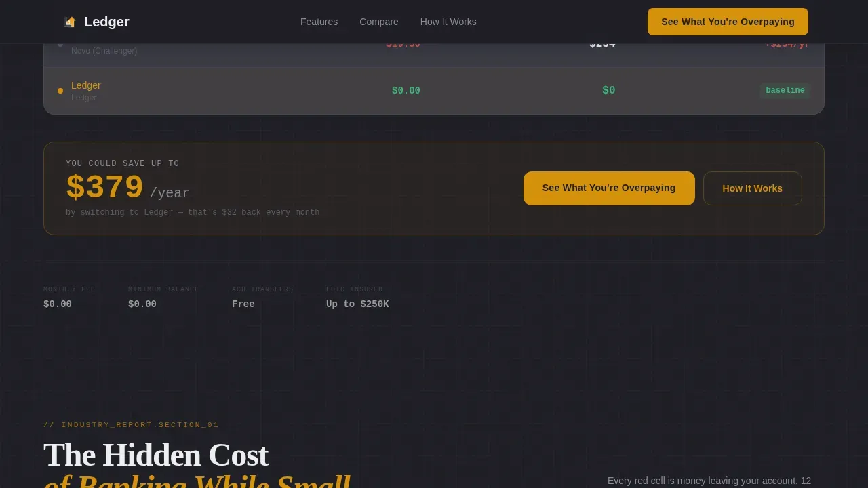Click the Ledger logo icon in header
The height and width of the screenshot is (488, 868).
pyautogui.click(x=69, y=22)
